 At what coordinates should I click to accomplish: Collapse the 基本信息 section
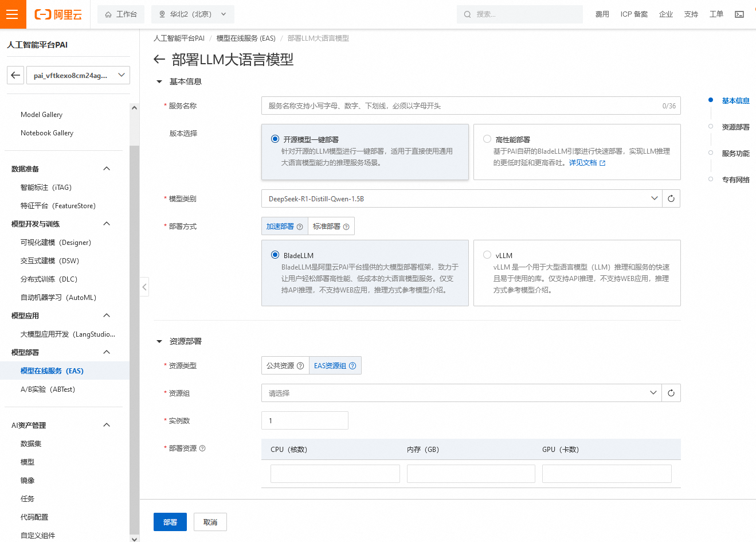coord(159,82)
